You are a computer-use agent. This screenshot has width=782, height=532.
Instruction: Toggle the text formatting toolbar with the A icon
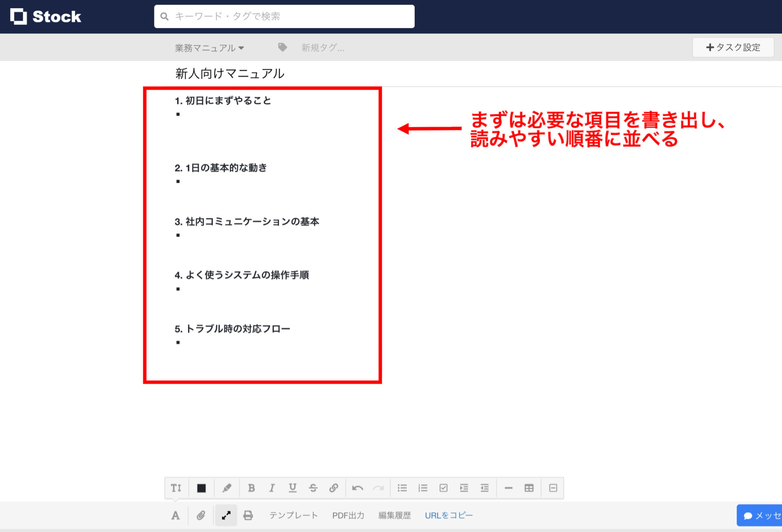[x=176, y=515]
